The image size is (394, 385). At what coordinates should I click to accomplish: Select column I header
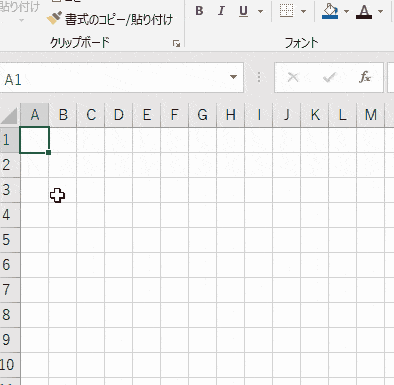(259, 115)
